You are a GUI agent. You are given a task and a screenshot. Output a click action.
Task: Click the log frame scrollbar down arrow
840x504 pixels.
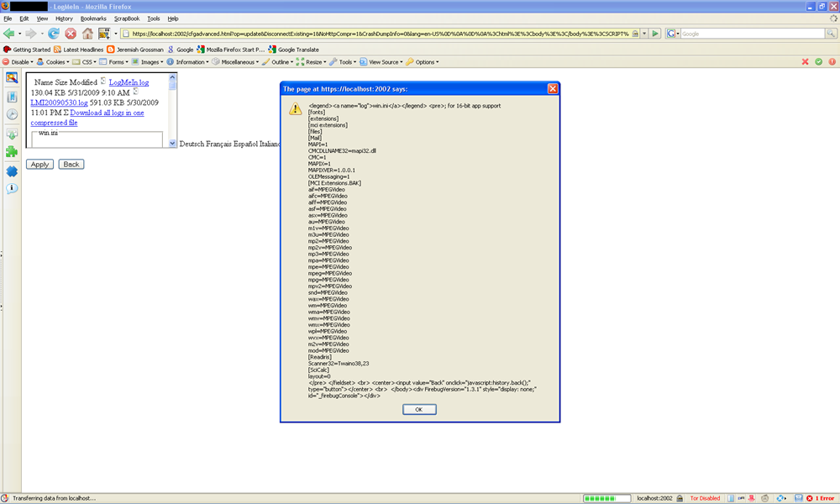click(x=172, y=143)
